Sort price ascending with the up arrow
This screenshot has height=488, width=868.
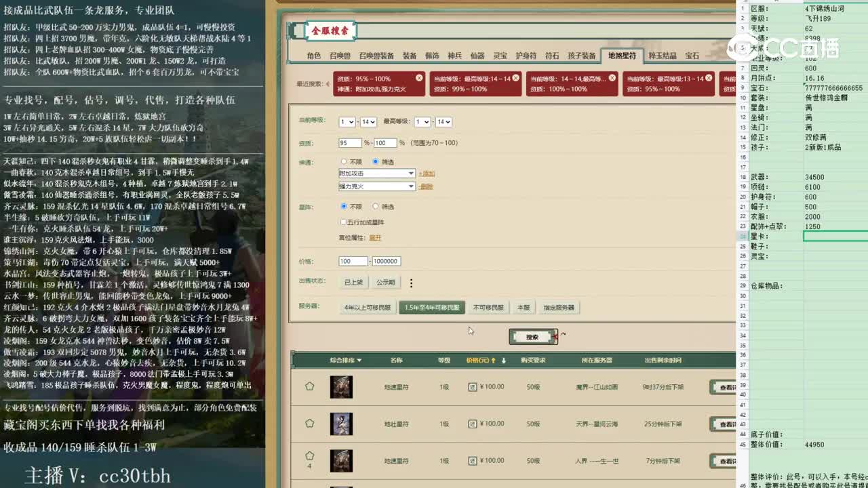492,360
